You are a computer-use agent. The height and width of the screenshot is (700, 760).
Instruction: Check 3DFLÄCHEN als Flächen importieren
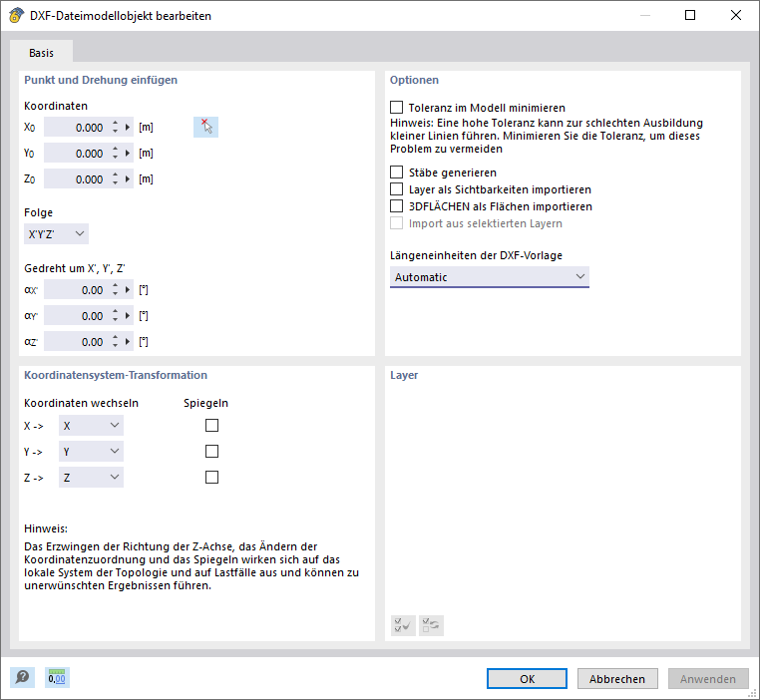[397, 205]
